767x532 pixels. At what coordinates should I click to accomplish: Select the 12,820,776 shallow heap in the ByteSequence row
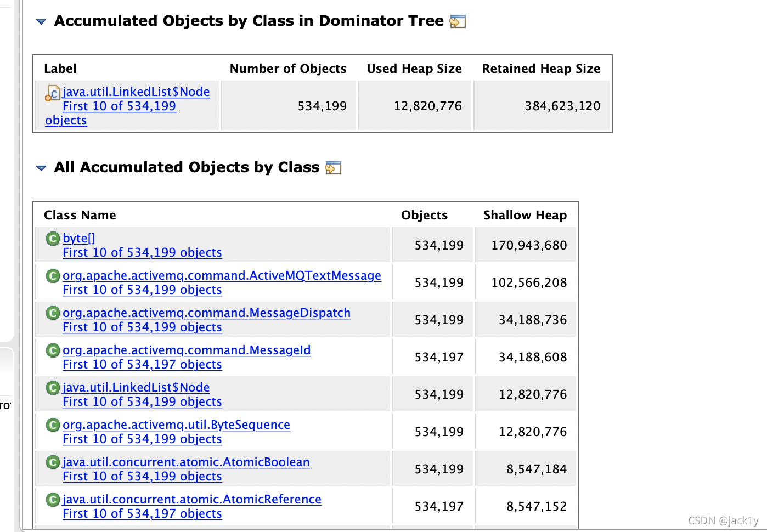point(533,432)
